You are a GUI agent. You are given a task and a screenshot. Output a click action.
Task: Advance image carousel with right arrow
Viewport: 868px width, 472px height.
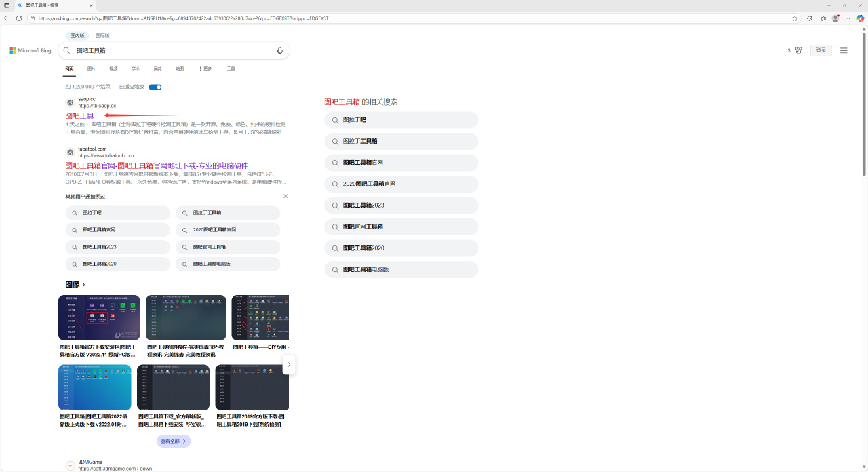point(289,364)
